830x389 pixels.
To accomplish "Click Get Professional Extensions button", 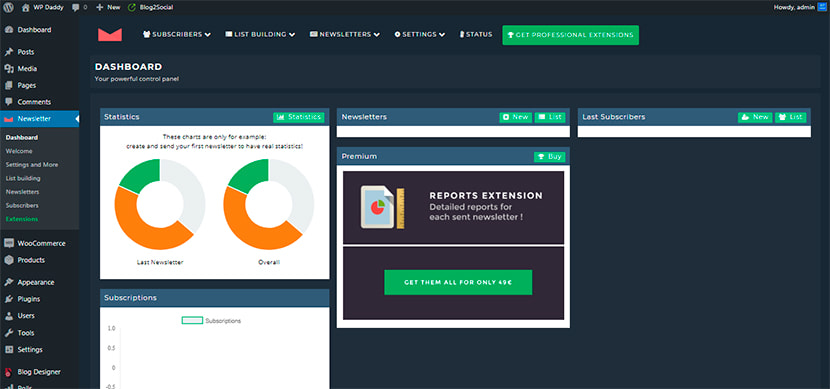I will coord(570,35).
